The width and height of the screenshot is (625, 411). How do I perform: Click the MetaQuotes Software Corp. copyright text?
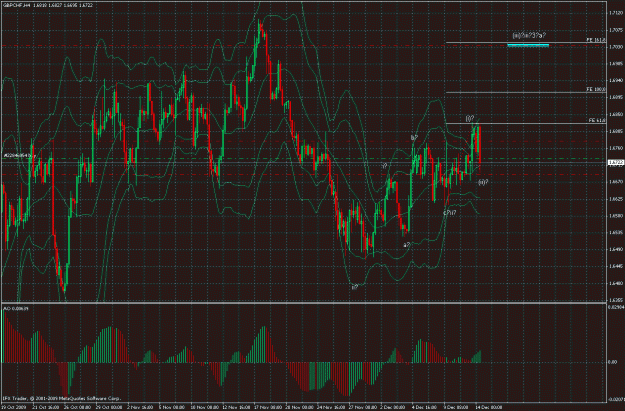point(61,398)
